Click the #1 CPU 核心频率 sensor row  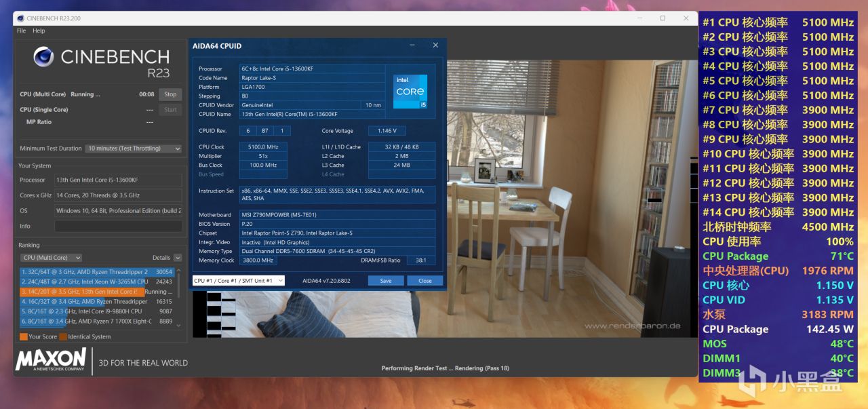pyautogui.click(x=778, y=22)
